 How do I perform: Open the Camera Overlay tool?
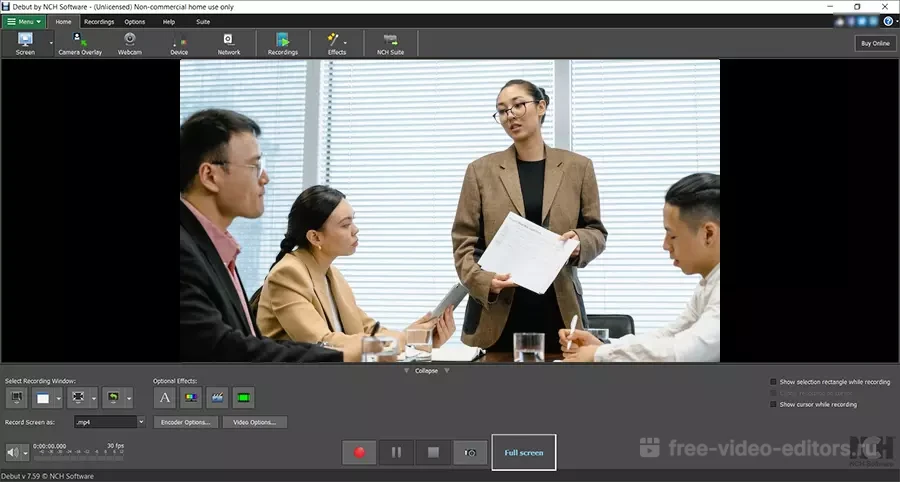click(80, 43)
